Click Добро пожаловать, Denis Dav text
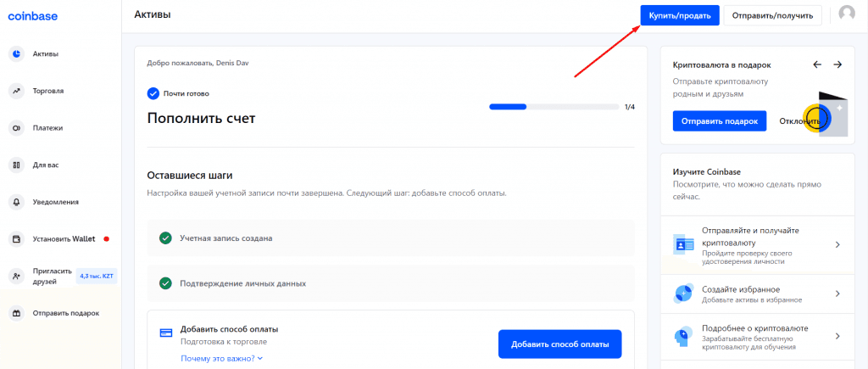The height and width of the screenshot is (369, 868). coord(198,63)
